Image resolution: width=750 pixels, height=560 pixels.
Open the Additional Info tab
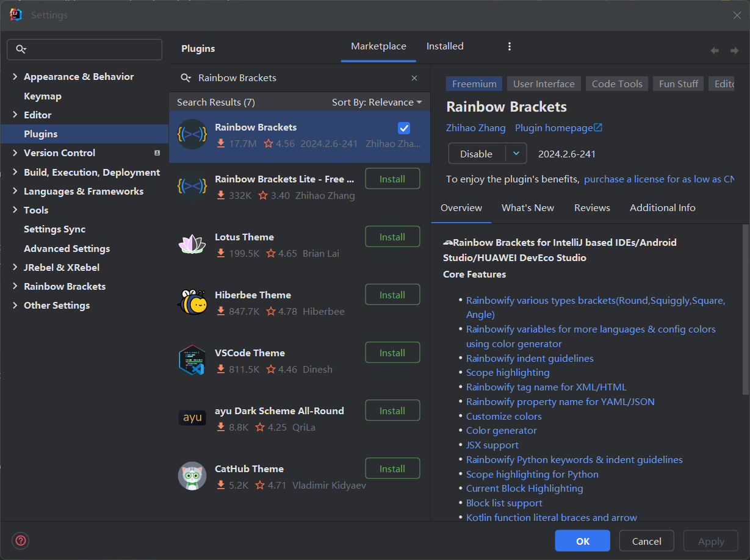click(x=663, y=208)
